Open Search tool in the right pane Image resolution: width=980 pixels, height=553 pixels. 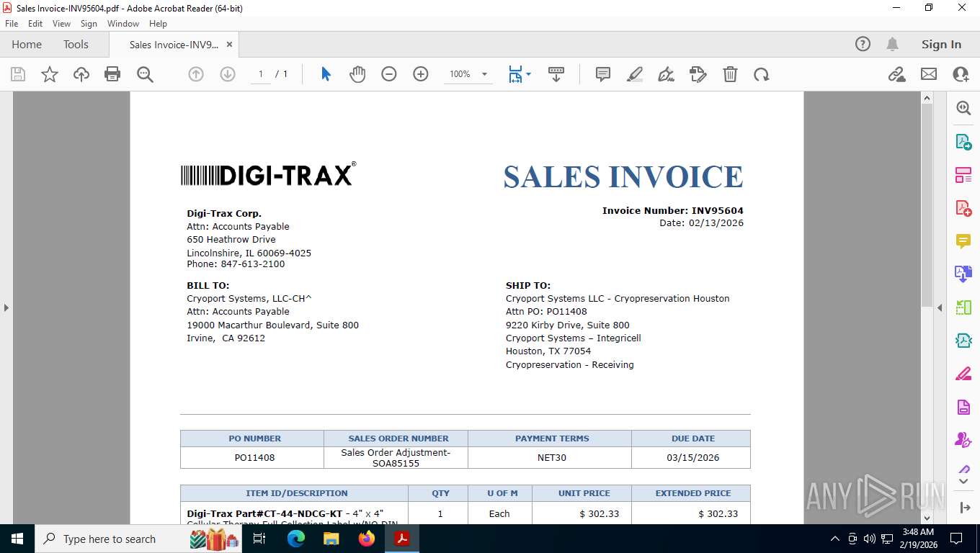963,108
